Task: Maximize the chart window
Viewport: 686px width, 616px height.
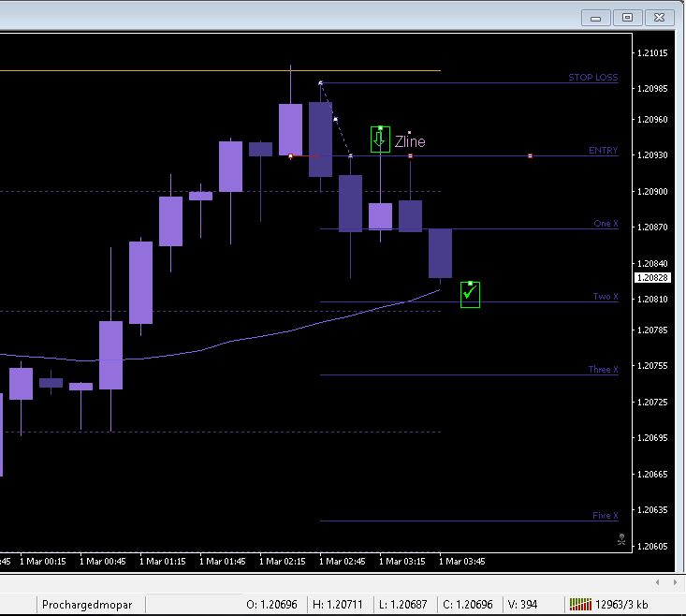Action: point(627,18)
